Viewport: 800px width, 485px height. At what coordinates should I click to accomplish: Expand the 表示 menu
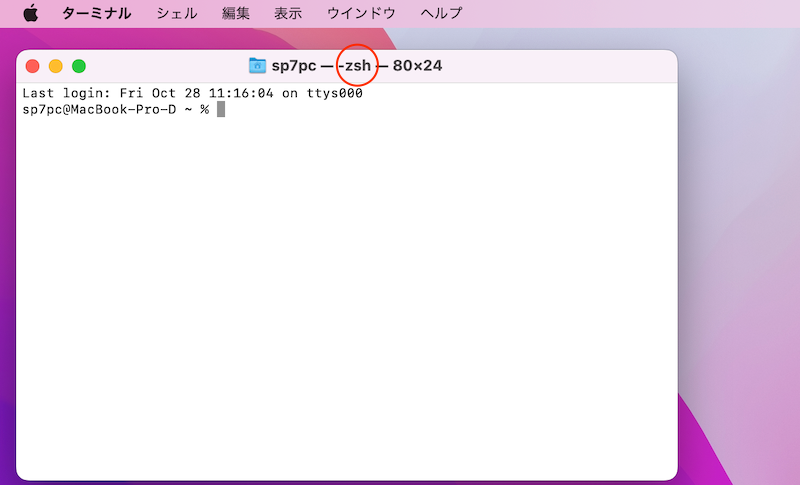pyautogui.click(x=288, y=13)
